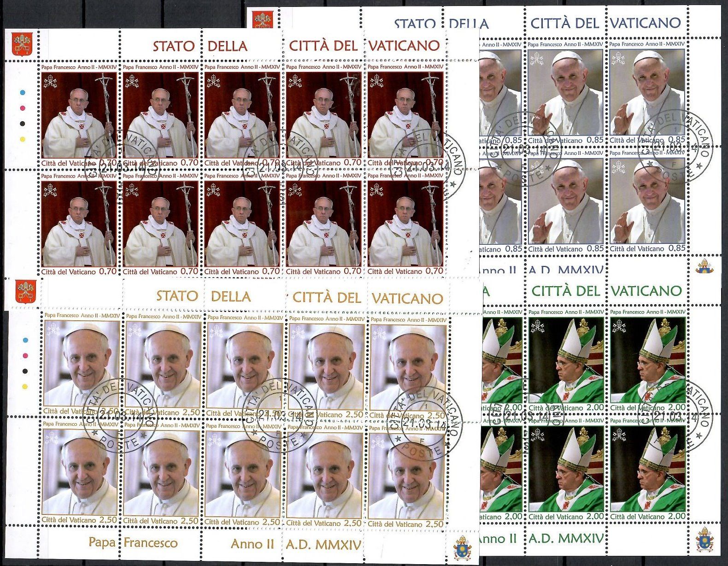
Task: Click the bottom-right 2,00 stamp on the green sheet
Action: point(648,470)
